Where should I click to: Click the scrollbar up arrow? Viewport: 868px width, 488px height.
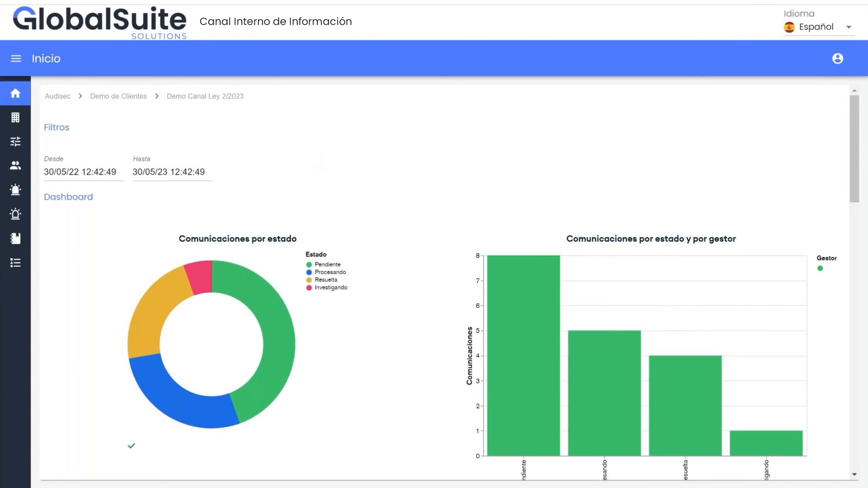854,91
